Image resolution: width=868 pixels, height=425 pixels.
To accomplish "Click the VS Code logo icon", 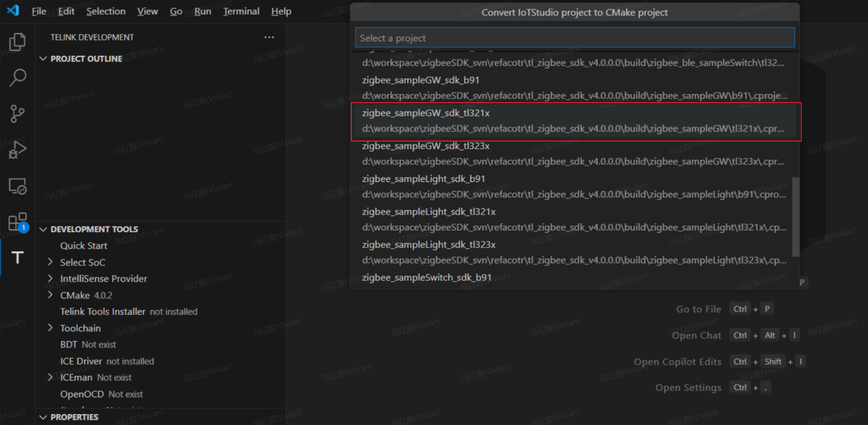I will (x=13, y=11).
